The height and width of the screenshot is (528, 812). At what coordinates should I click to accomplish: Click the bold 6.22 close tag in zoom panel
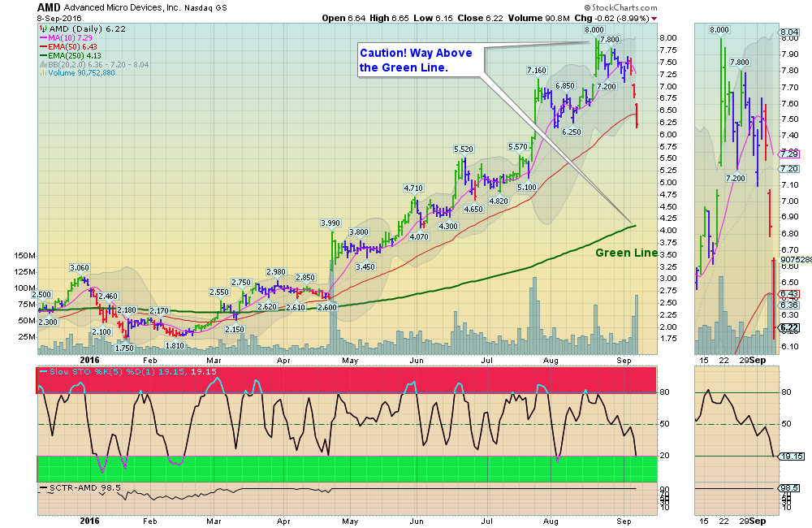(x=790, y=328)
